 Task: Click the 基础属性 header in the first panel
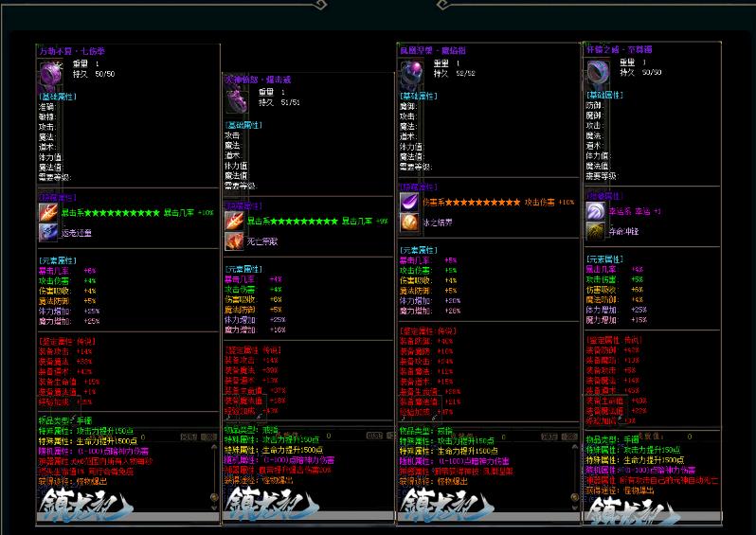(57, 97)
